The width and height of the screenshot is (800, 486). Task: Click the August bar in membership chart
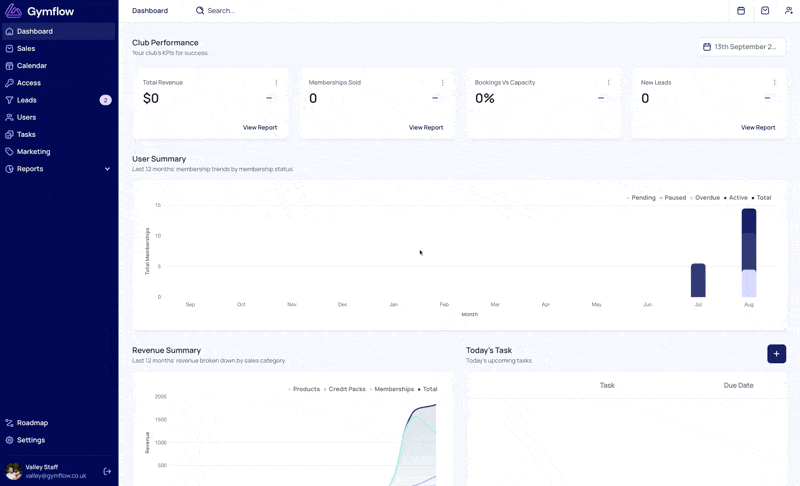[748, 253]
